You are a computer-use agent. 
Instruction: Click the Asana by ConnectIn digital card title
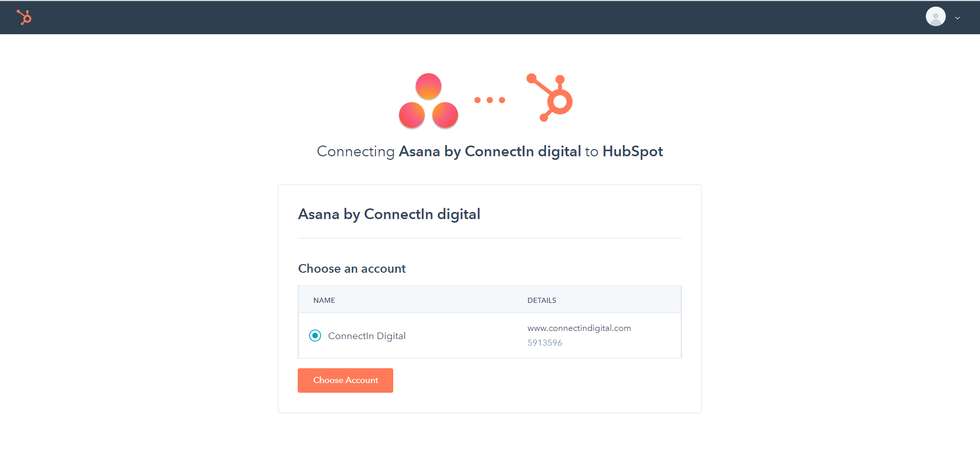click(x=389, y=214)
